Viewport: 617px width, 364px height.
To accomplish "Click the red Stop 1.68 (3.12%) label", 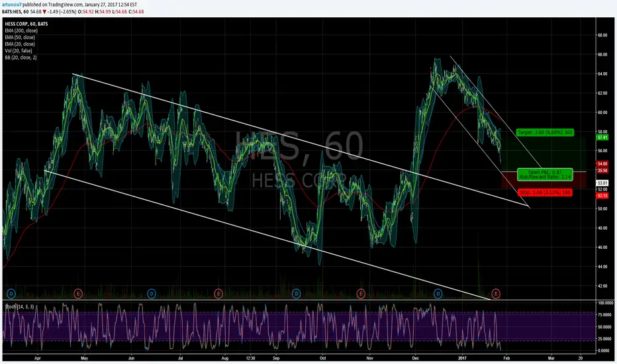I will coord(545,193).
